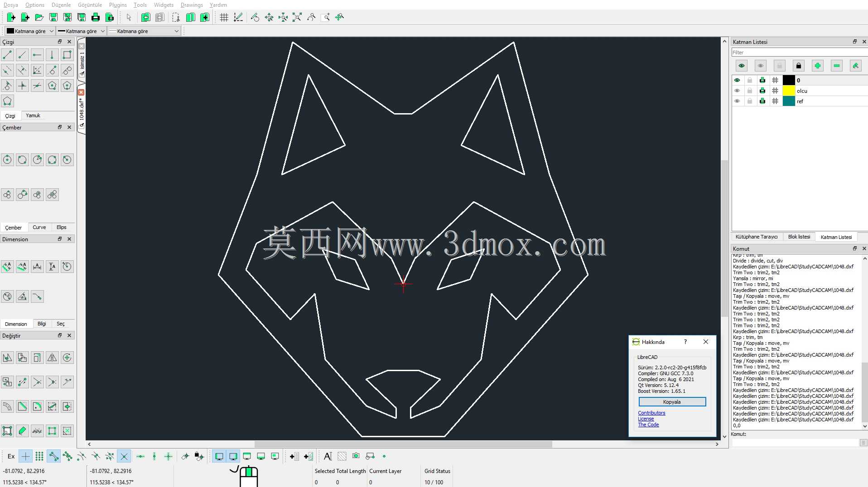Click the Save drawing icon
This screenshot has height=487, width=868.
pyautogui.click(x=53, y=17)
